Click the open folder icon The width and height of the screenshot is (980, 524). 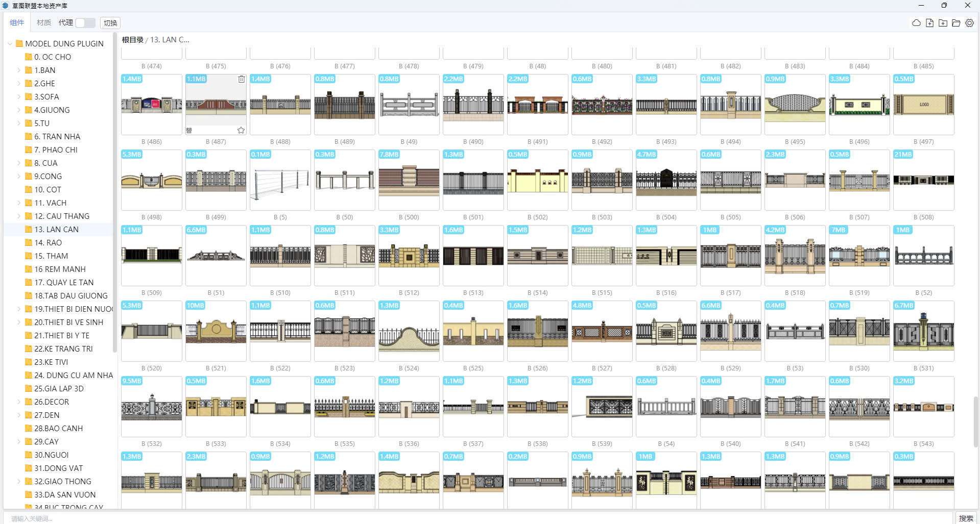click(x=956, y=23)
